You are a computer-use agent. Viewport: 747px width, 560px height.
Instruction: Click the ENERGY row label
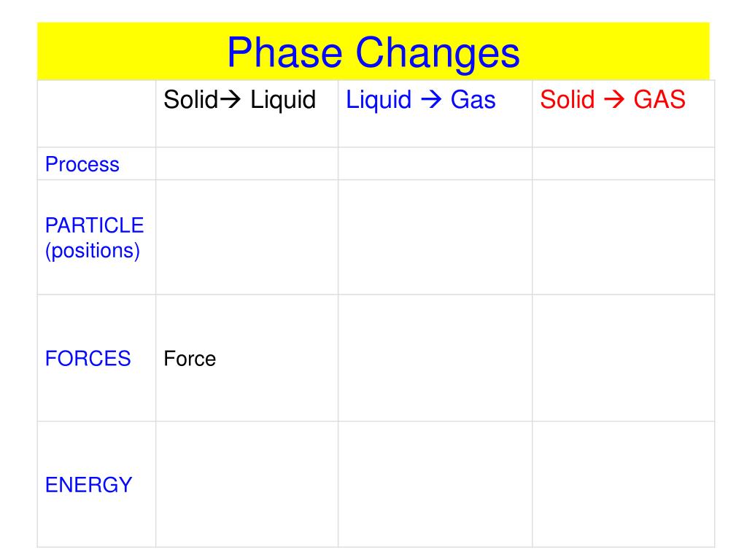(88, 485)
